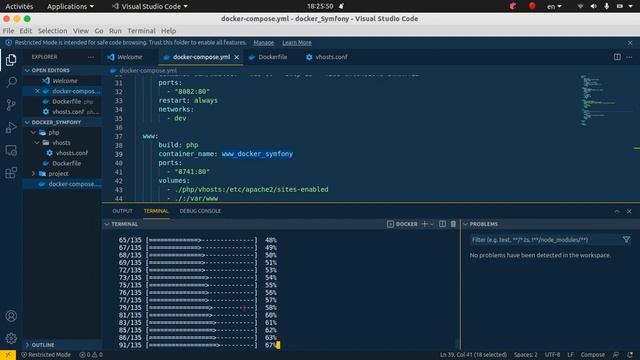The image size is (640, 360).
Task: Open the Visual Studio Code app menu
Action: [150, 6]
